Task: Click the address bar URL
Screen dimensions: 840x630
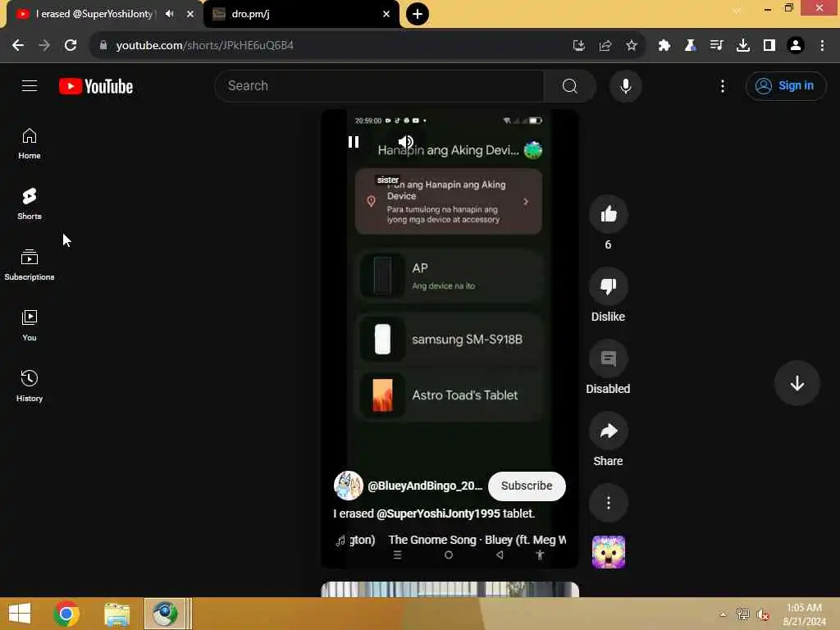Action: (x=204, y=45)
